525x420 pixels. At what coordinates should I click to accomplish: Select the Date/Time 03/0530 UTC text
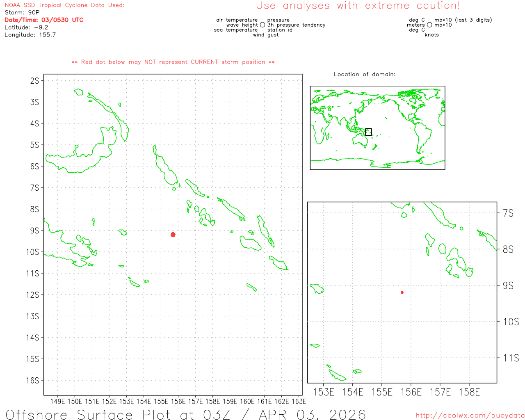click(44, 20)
